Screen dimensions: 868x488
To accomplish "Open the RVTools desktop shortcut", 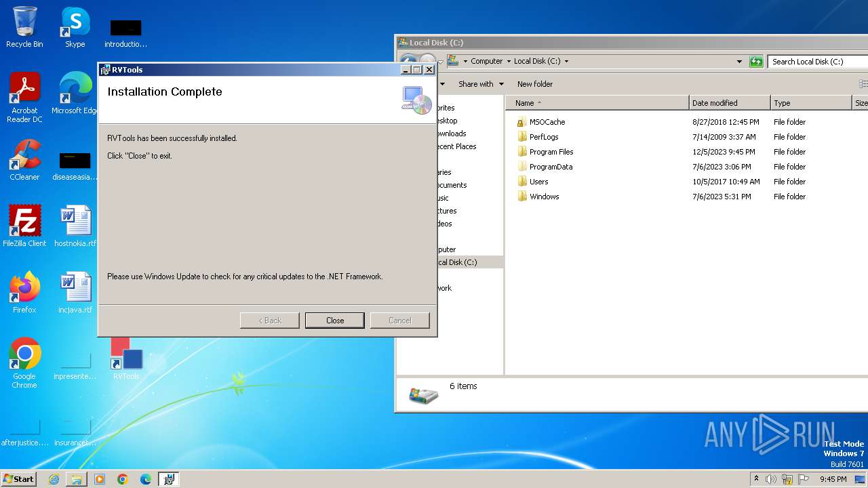I will (126, 359).
